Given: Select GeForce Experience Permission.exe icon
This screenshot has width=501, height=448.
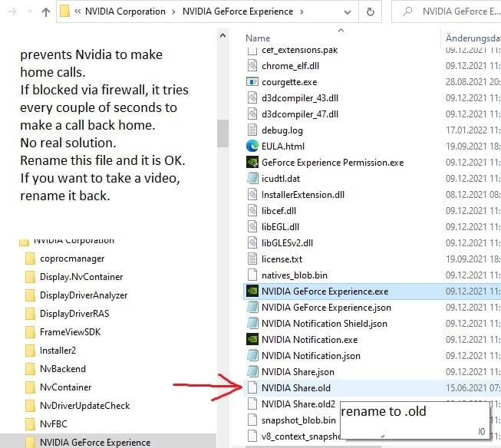Looking at the screenshot, I should [252, 163].
